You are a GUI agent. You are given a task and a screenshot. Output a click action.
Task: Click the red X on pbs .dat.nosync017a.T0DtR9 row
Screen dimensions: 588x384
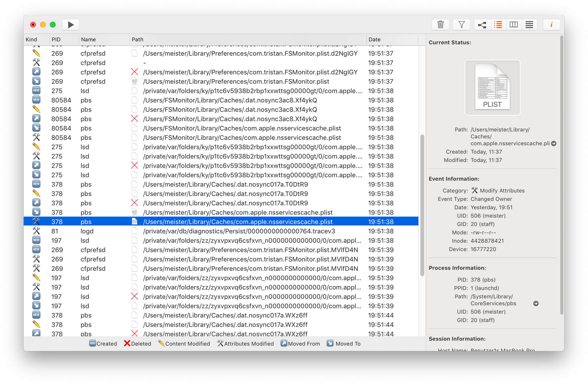[x=134, y=203]
